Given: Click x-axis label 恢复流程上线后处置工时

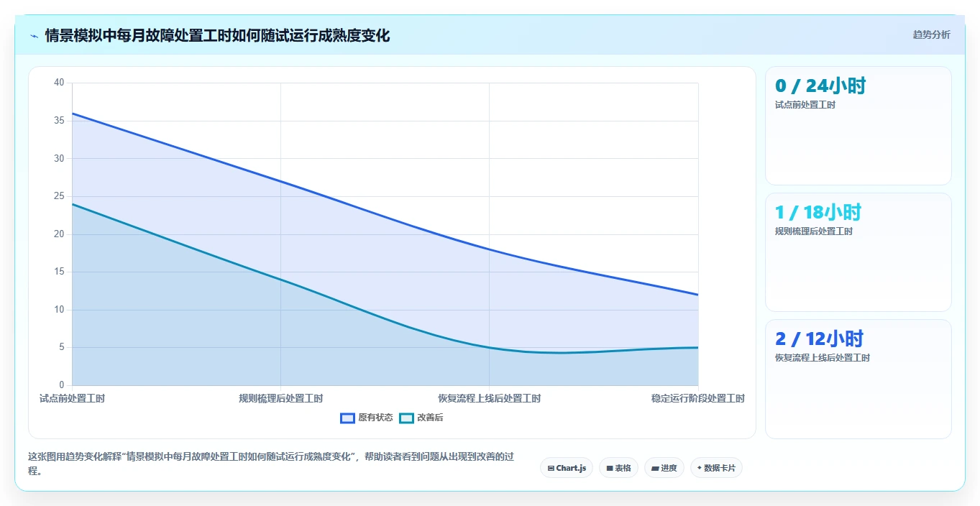Looking at the screenshot, I should pos(489,398).
